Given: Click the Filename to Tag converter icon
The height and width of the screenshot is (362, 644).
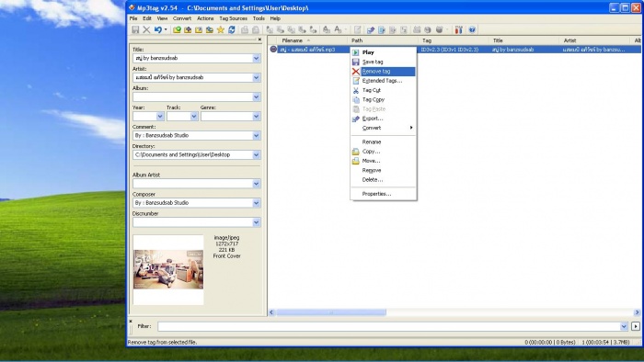Looking at the screenshot, I should point(281,29).
